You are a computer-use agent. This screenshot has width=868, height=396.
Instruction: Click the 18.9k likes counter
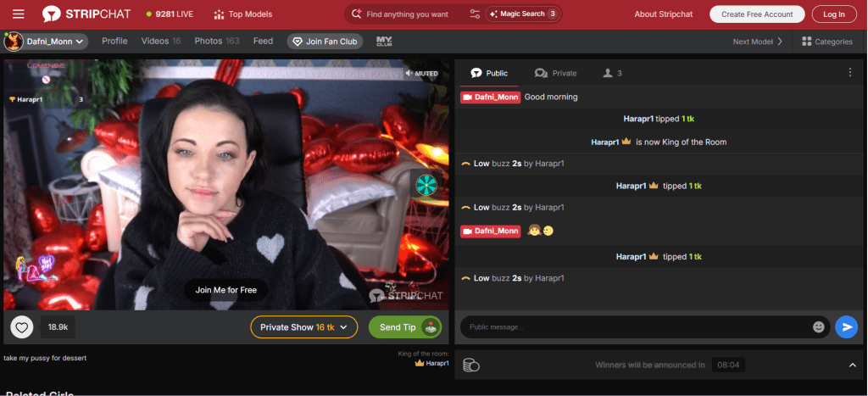click(x=58, y=327)
